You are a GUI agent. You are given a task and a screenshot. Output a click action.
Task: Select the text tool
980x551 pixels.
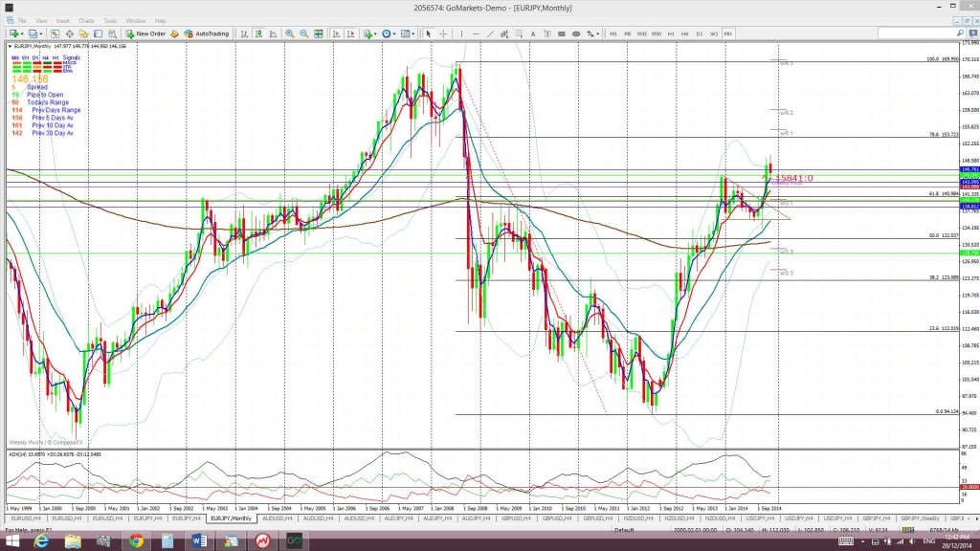pyautogui.click(x=533, y=33)
